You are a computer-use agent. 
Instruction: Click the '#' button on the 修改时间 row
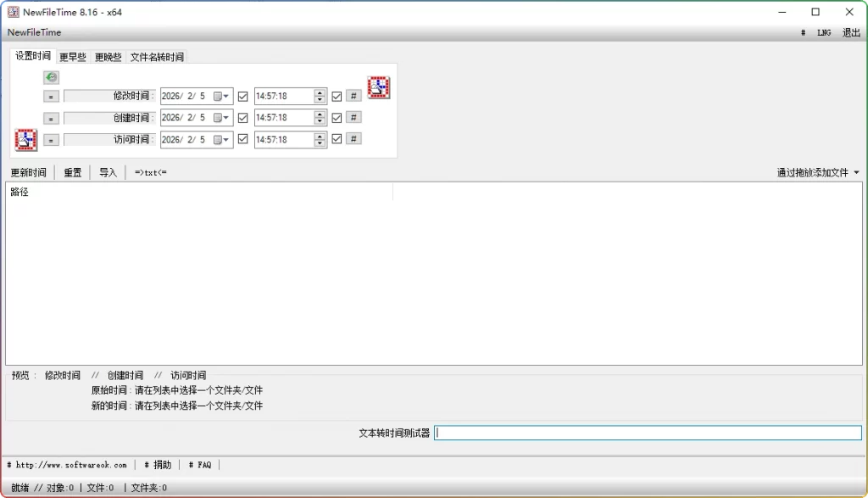[x=353, y=96]
